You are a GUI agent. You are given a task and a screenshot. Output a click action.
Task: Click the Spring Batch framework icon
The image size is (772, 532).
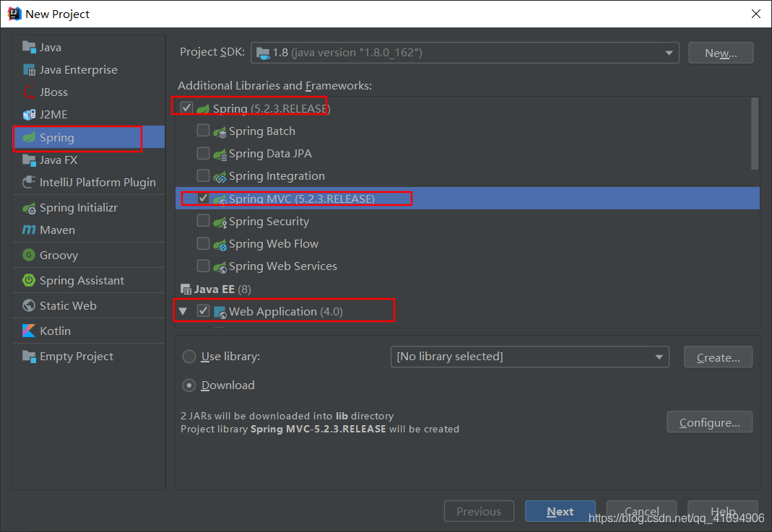(220, 131)
